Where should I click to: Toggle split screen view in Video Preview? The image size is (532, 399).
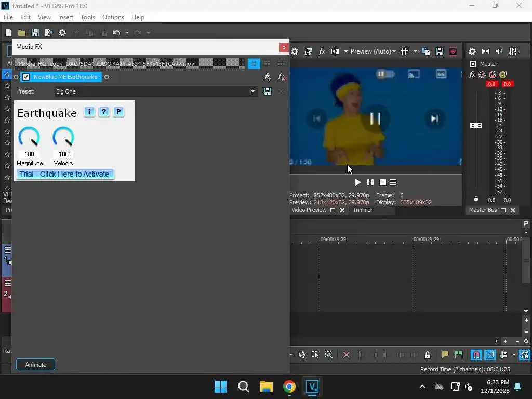tap(335, 51)
